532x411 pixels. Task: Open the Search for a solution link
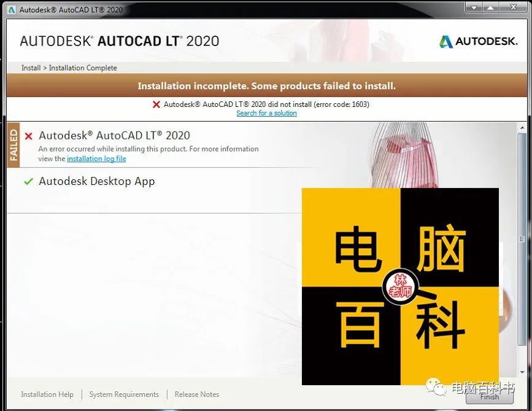pos(266,112)
